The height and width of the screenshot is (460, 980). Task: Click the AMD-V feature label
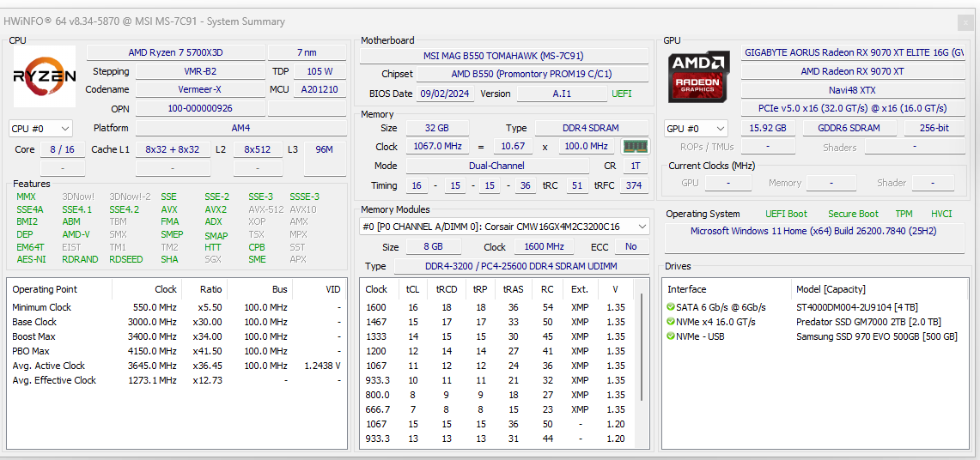[x=76, y=234]
